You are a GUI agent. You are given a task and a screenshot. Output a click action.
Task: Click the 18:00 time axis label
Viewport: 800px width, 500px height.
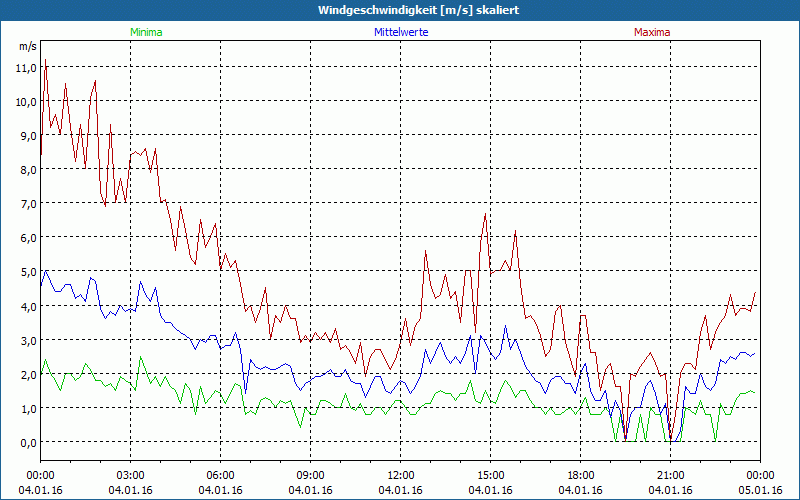[x=581, y=476]
